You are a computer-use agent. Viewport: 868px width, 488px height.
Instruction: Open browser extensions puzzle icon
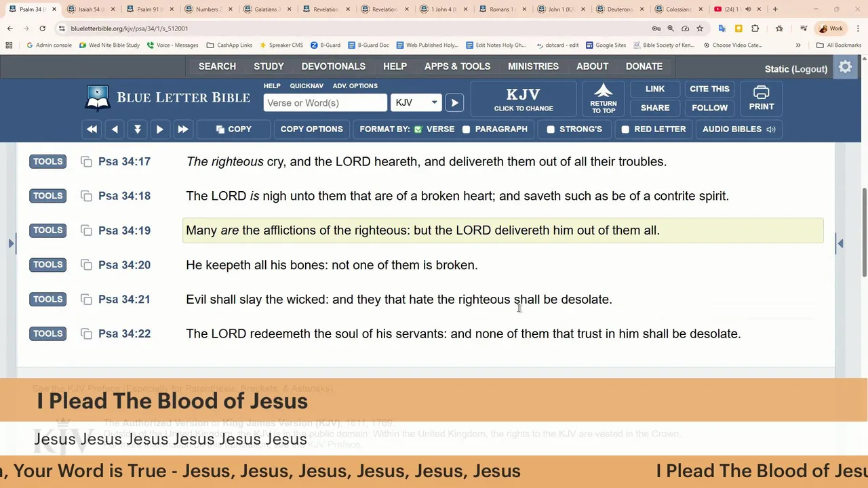click(x=755, y=28)
